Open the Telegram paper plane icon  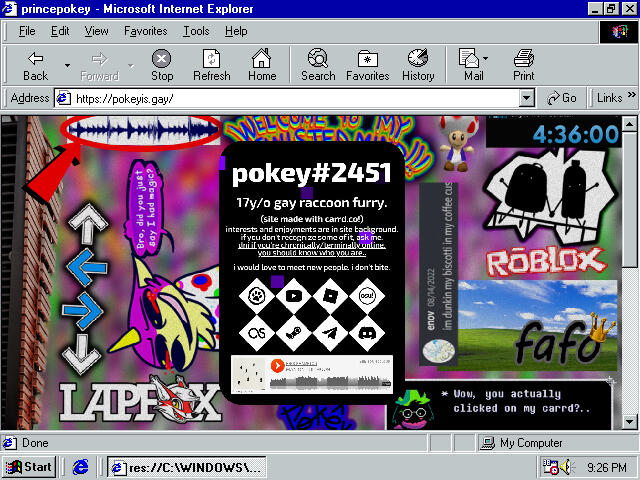point(330,333)
